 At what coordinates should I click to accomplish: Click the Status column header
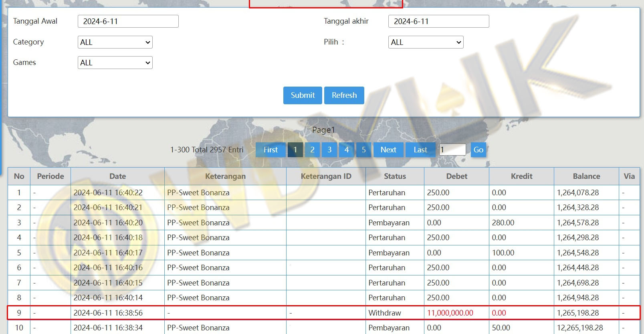(x=395, y=176)
